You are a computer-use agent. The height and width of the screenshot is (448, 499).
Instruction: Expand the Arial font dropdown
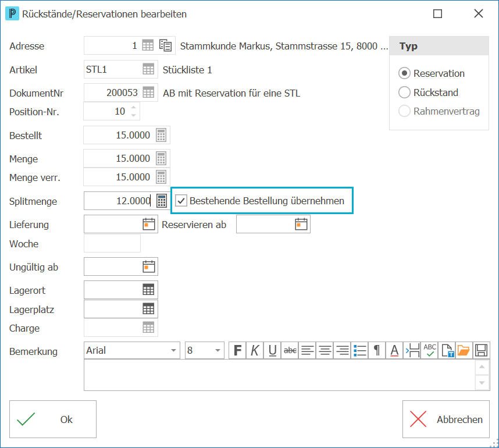point(173,350)
